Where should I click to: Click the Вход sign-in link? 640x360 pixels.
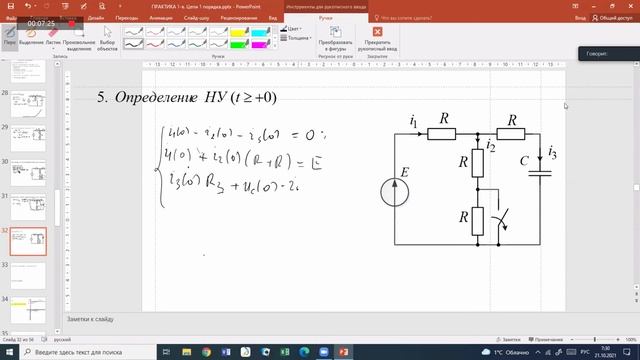click(x=580, y=18)
